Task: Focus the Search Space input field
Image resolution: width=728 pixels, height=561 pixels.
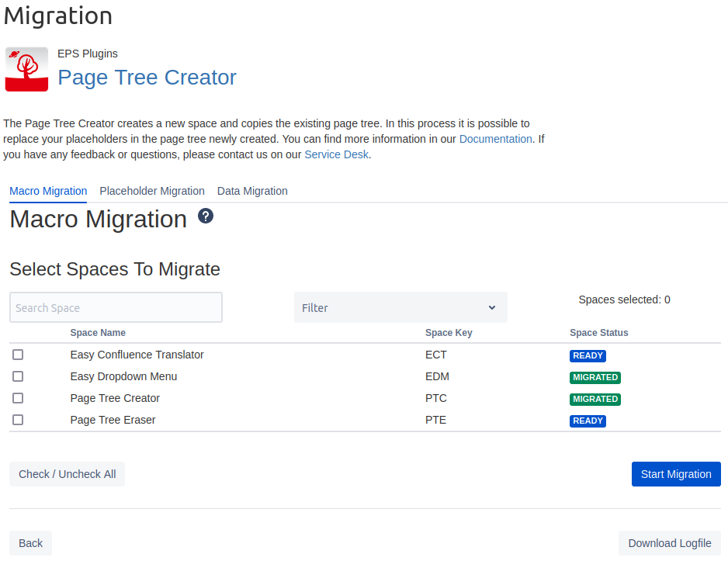Action: 116,308
